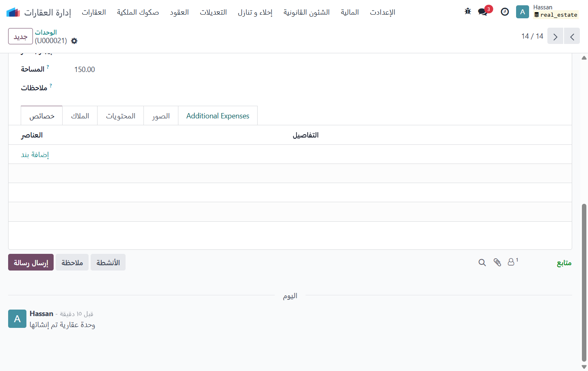Click the vertical scrollbar thumb
The image size is (588, 371).
click(584, 282)
